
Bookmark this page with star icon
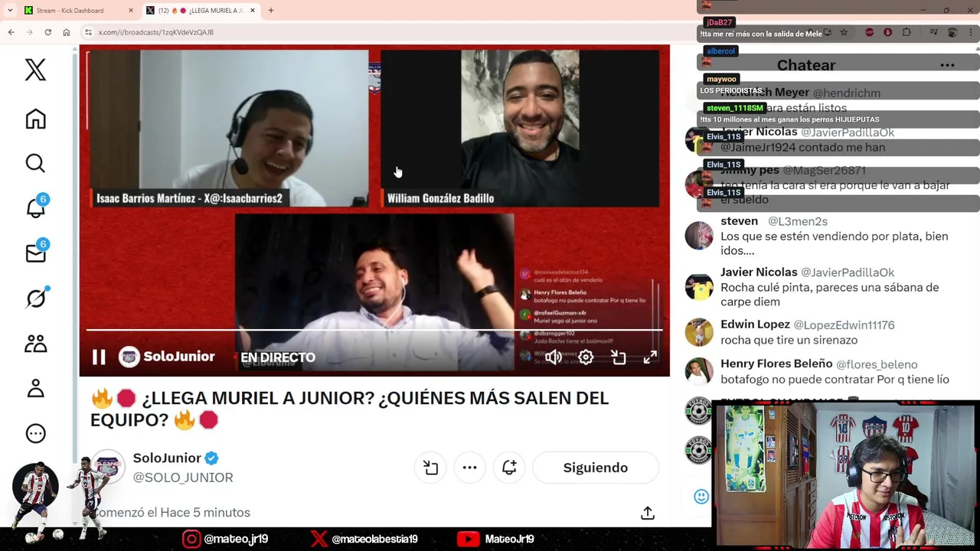843,32
